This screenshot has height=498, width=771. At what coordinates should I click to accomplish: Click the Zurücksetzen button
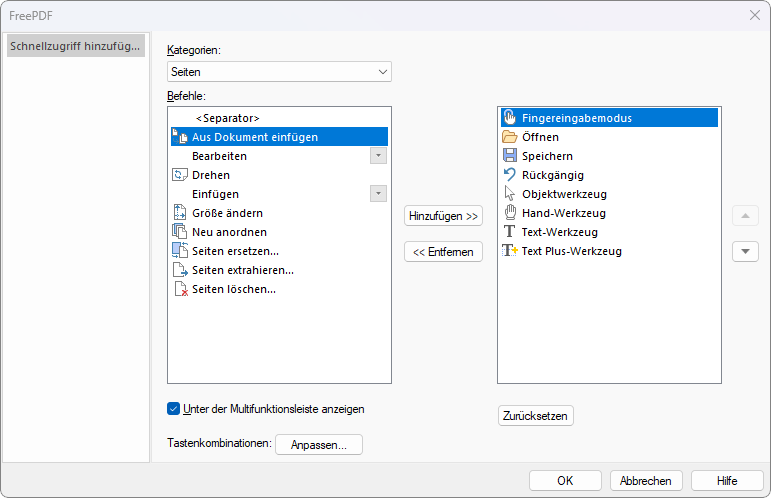click(x=535, y=416)
